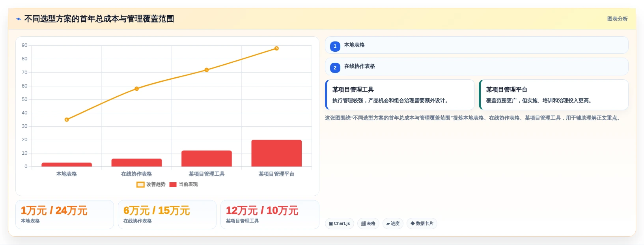Select the line point above 本地表格

(x=67, y=120)
